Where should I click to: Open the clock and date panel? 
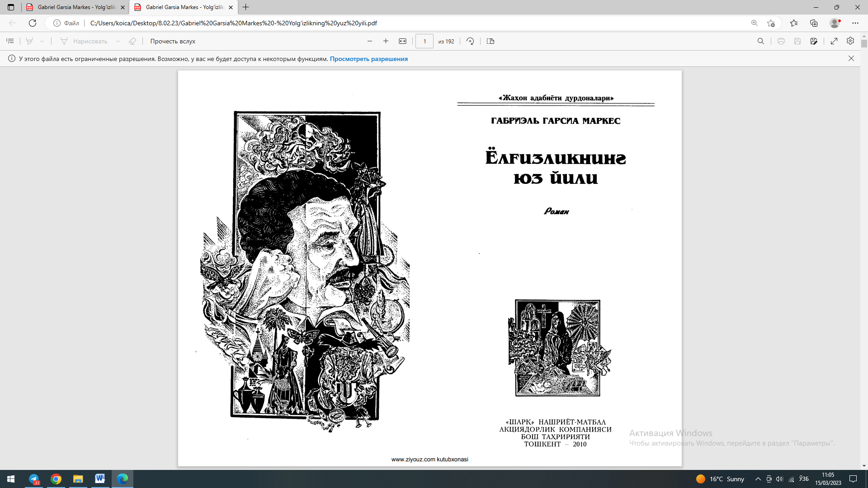(828, 479)
